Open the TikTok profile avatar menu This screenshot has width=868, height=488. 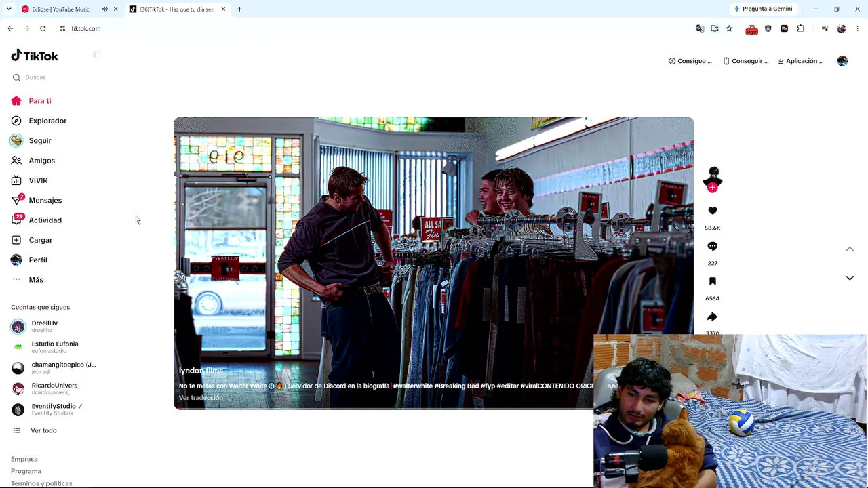point(842,61)
